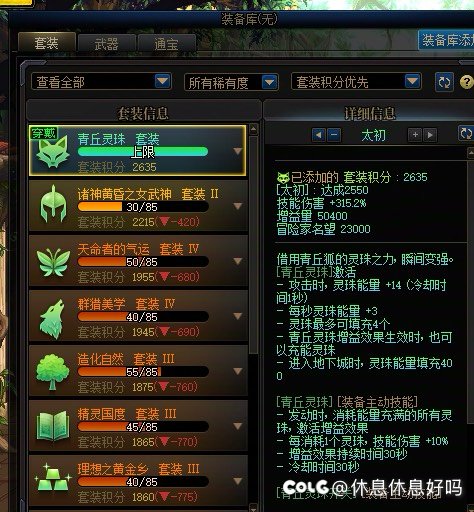474x512 pixels.
Task: Click the green fox icon of 青丘灵珠 set
Action: 53,152
